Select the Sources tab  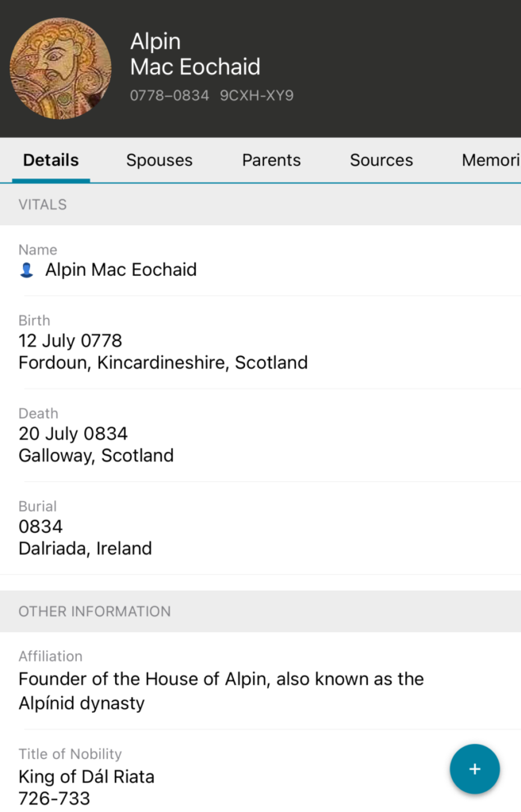(x=381, y=160)
